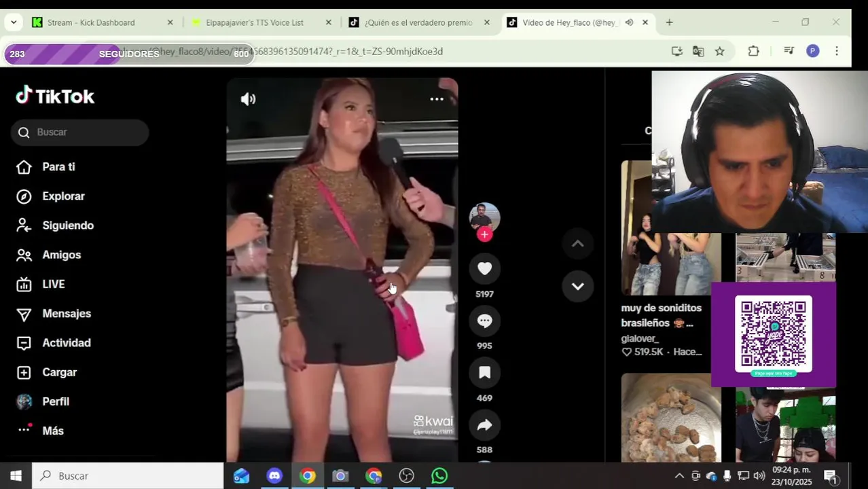Open the Windows Start menu
This screenshot has width=868, height=489.
pos(16,475)
